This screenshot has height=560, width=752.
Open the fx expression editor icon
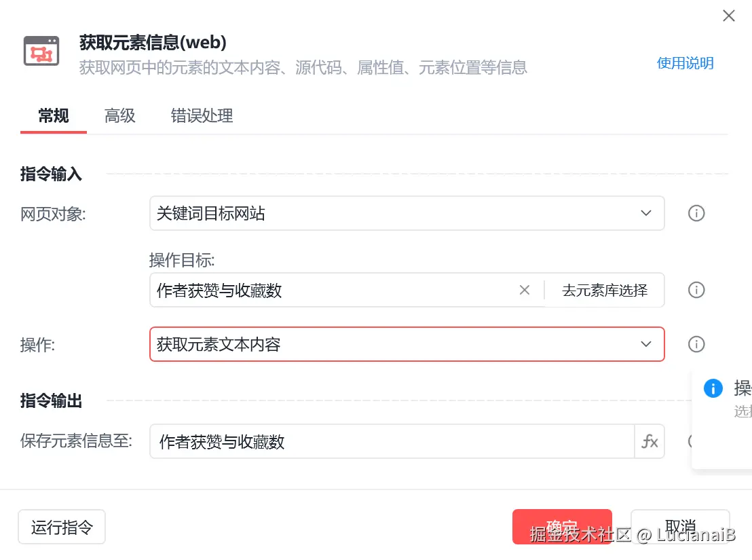click(x=650, y=442)
